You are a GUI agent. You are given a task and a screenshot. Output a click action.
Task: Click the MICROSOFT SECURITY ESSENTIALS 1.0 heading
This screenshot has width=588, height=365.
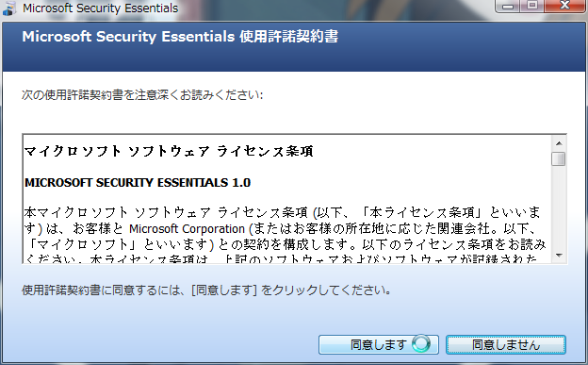pyautogui.click(x=138, y=183)
